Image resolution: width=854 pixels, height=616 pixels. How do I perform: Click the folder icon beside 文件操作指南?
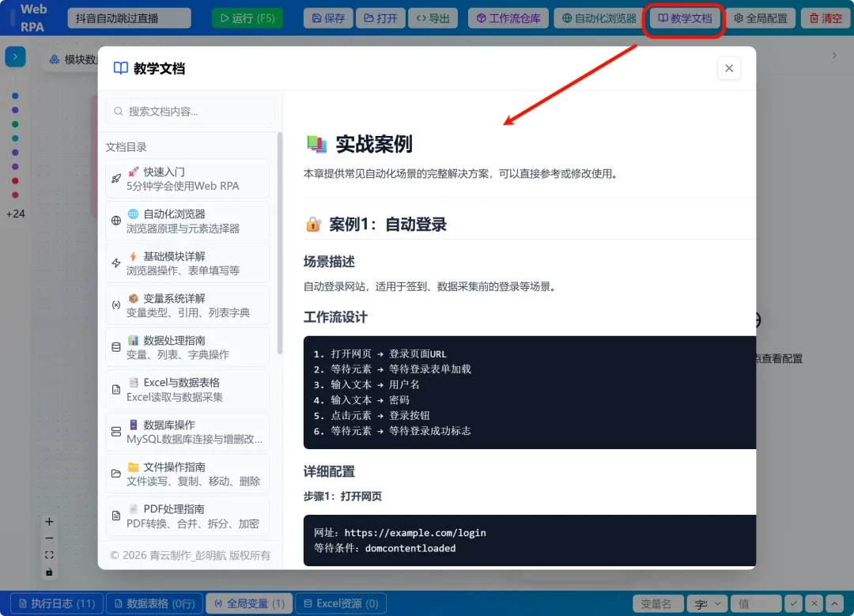[x=116, y=474]
